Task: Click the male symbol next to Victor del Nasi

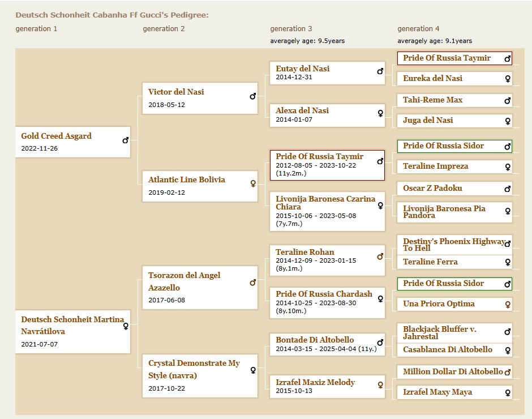Action: [252, 96]
